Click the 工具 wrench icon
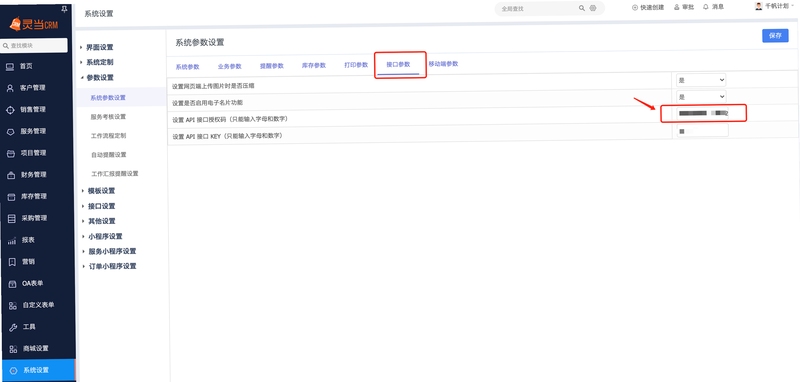 [x=13, y=327]
